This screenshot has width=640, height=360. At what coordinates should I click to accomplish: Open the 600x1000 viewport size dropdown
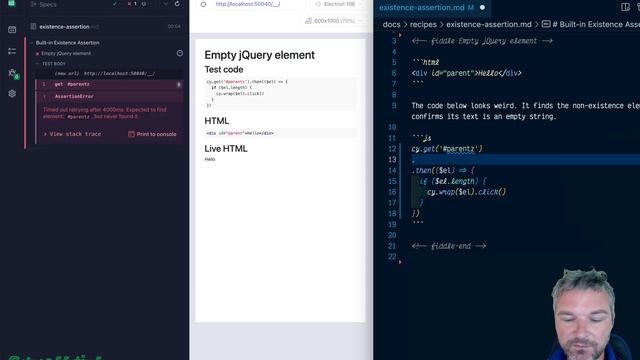[x=333, y=21]
